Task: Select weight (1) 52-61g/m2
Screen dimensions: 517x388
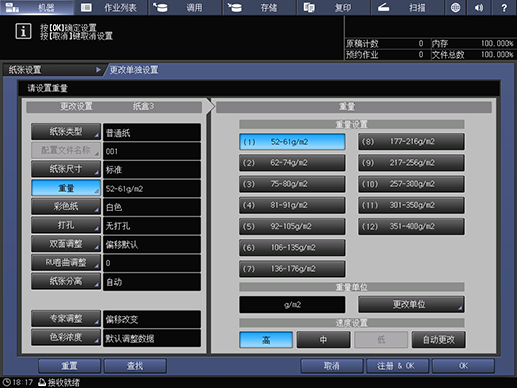Action: (x=292, y=142)
